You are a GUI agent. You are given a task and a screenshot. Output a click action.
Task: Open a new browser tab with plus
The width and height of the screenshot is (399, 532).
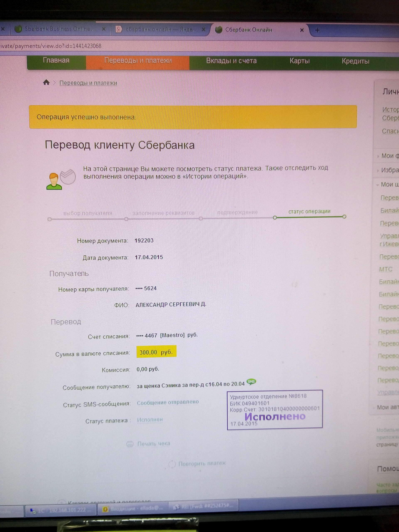coord(317,30)
